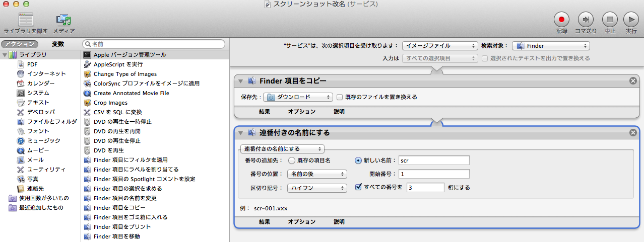The width and height of the screenshot is (644, 242).
Task: Select the インターネット library category
Action: coord(46,74)
